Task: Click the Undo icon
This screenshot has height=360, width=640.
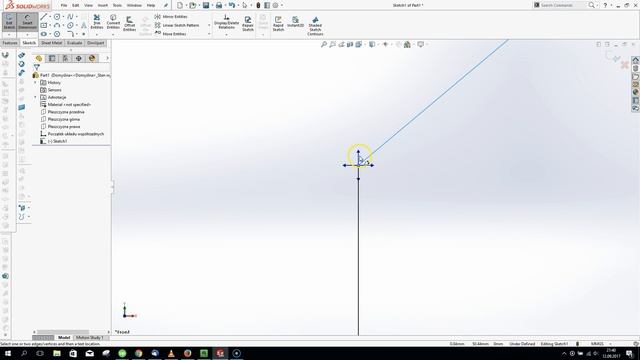Action: pos(232,5)
